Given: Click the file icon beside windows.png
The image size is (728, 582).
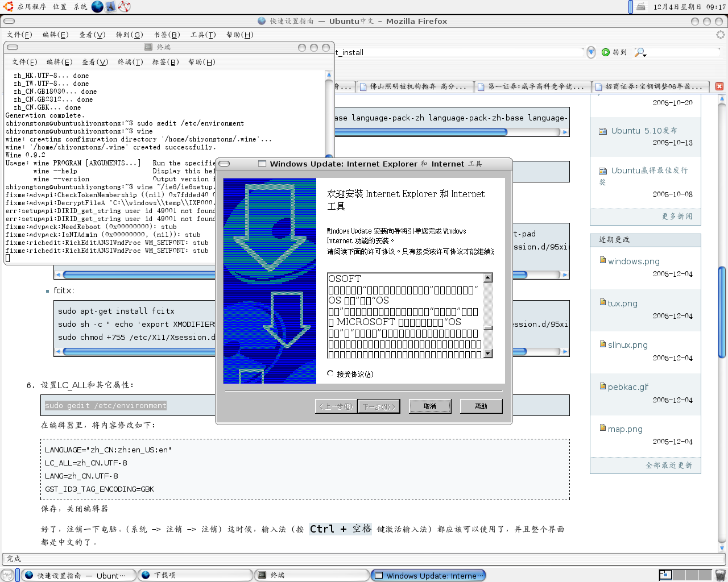Looking at the screenshot, I should (603, 260).
